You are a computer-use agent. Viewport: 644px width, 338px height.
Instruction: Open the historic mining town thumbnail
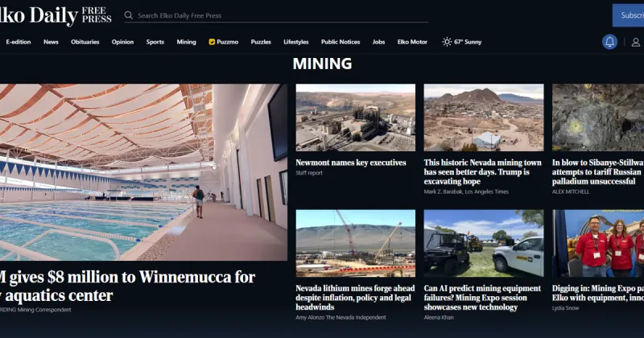tap(484, 117)
